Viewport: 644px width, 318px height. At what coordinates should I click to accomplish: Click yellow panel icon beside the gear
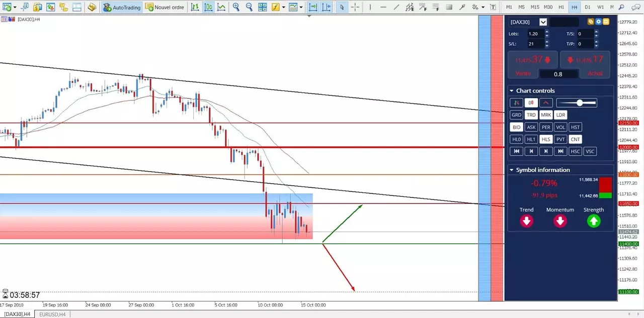point(606,22)
